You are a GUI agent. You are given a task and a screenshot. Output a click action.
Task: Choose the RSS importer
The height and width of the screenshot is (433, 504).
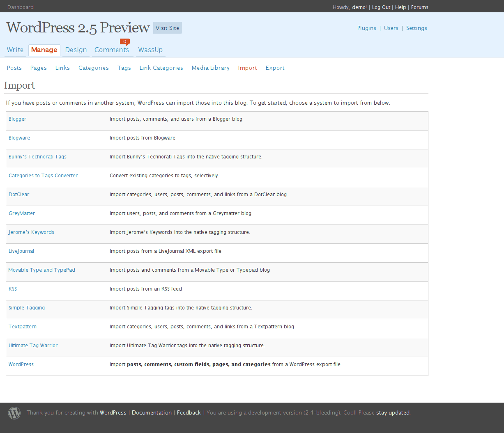tap(13, 289)
